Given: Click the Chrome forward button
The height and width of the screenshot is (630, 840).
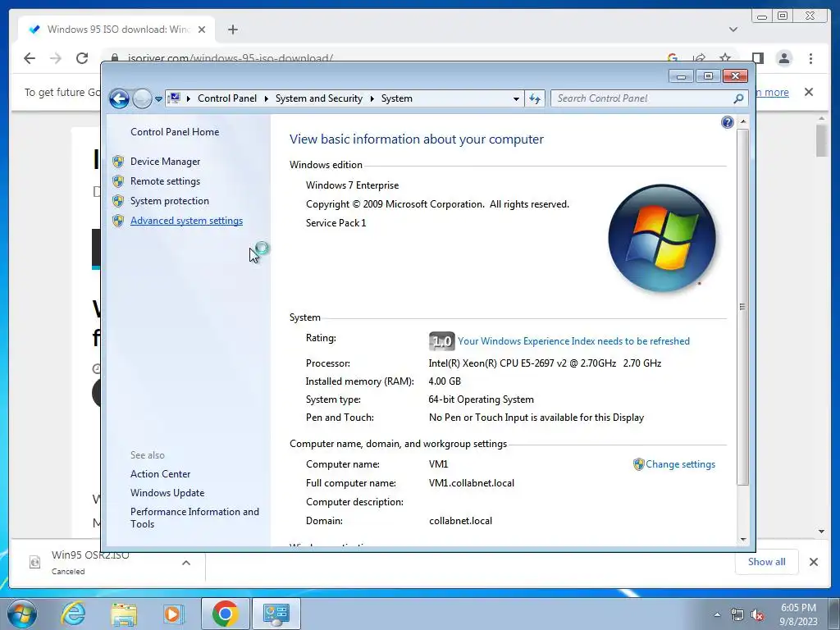Looking at the screenshot, I should 56,58.
